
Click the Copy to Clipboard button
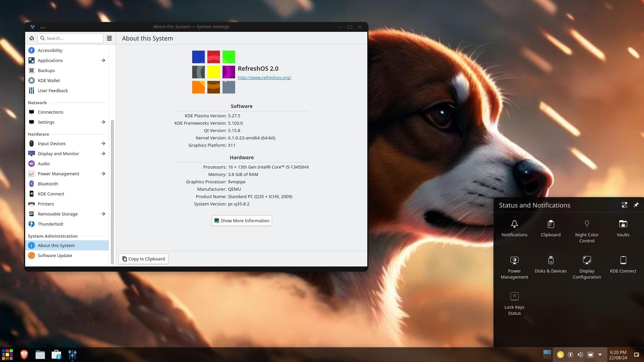(x=143, y=258)
